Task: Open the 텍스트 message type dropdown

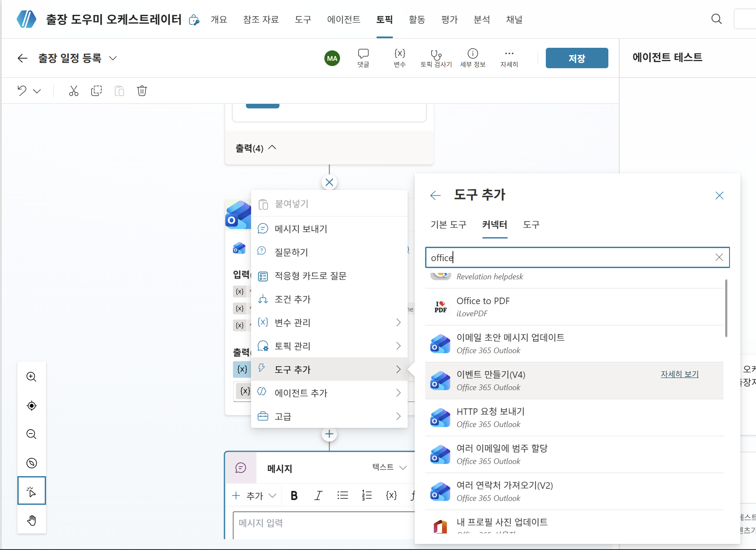Action: click(390, 467)
